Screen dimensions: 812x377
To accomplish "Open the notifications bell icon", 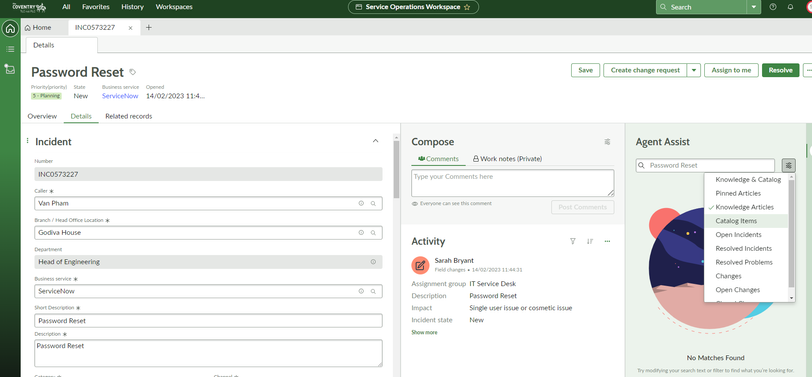I will (790, 7).
